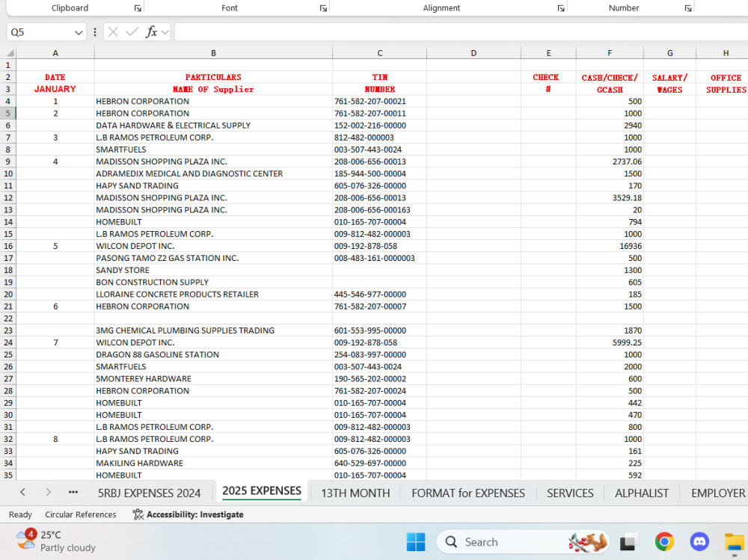The height and width of the screenshot is (560, 748).
Task: Open FORMAT for EXPENSES sheet tab
Action: [x=468, y=493]
